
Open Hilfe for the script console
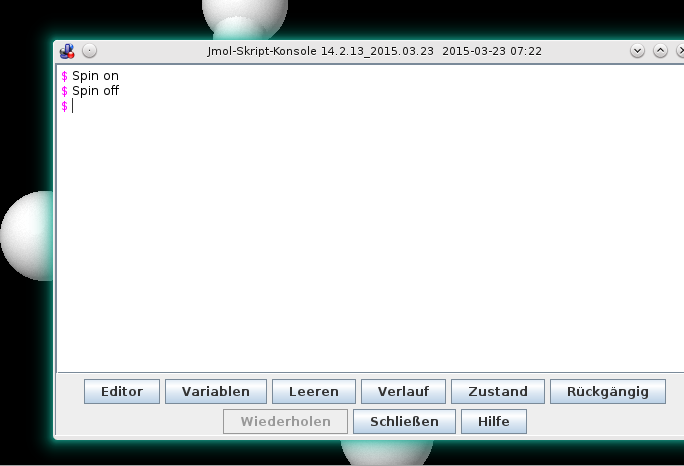pyautogui.click(x=494, y=421)
